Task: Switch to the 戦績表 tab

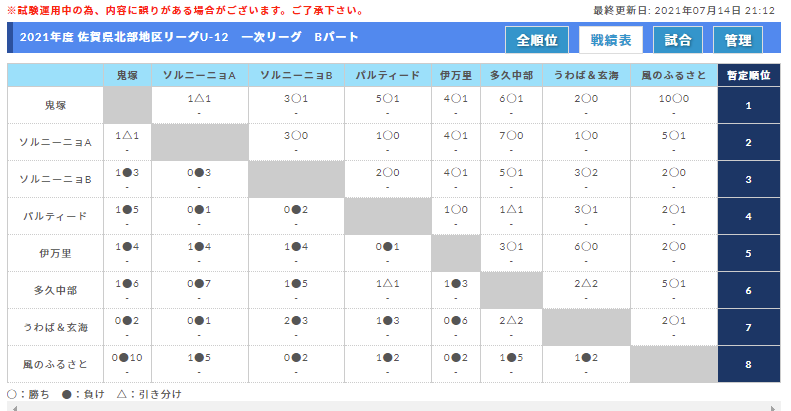Action: 610,39
